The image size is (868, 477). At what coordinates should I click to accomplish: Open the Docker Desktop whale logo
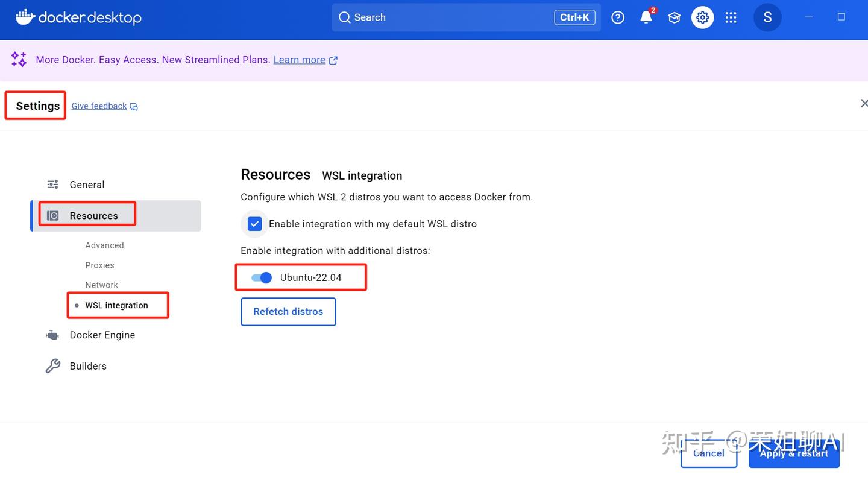point(78,17)
